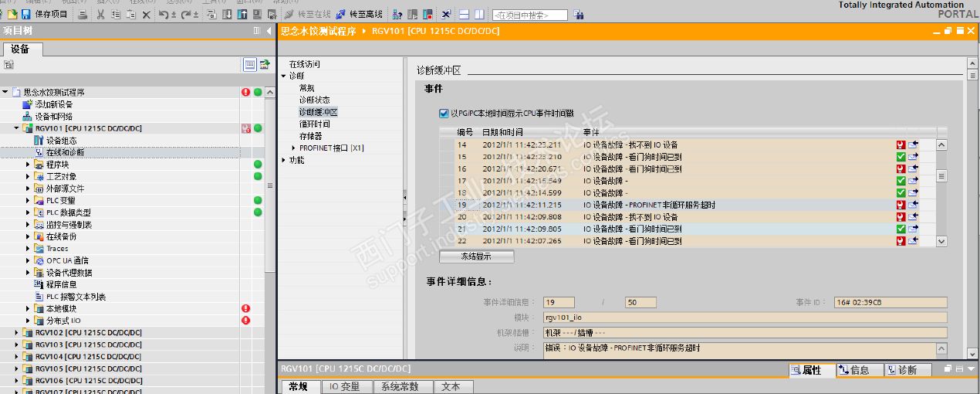980x394 pixels.
Task: Click up arrow of event list scrollbar
Action: pyautogui.click(x=941, y=144)
